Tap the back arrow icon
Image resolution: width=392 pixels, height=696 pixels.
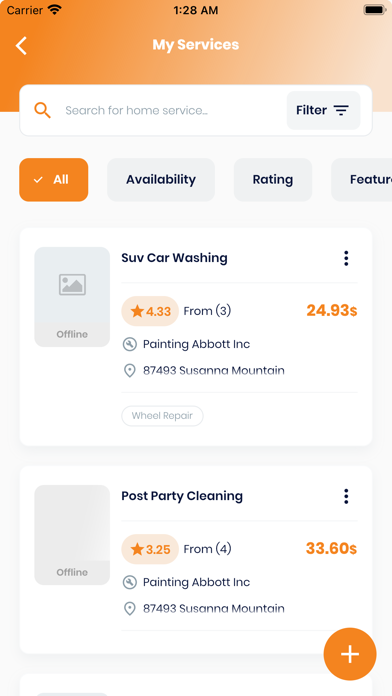click(21, 45)
